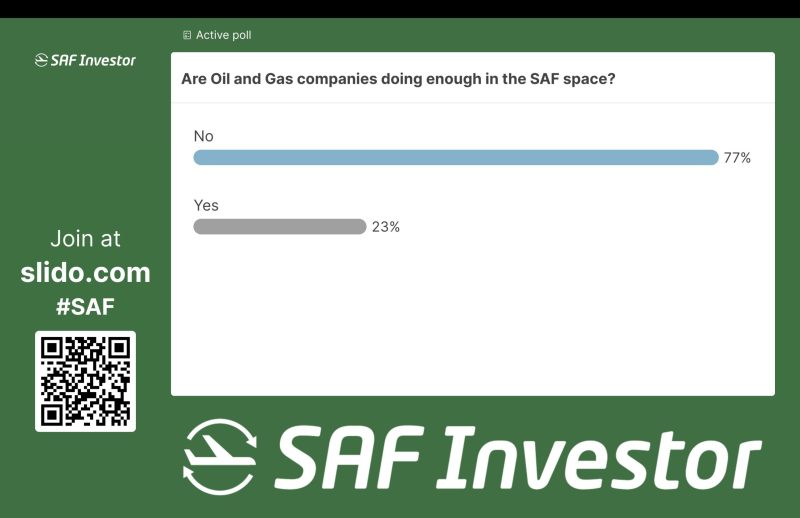Click the small SAF Investor plane logo icon
The image size is (800, 518).
pos(41,60)
